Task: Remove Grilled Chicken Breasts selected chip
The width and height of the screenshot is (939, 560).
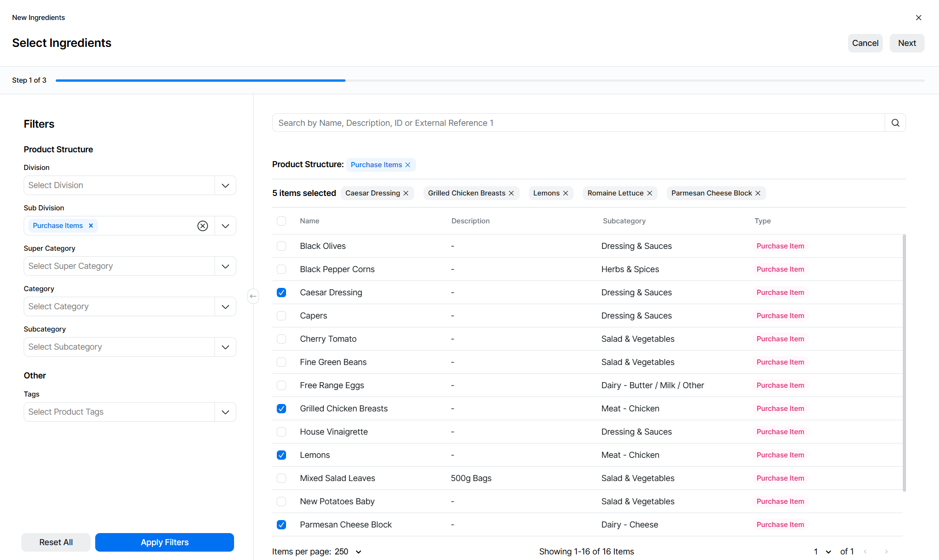Action: pyautogui.click(x=511, y=193)
